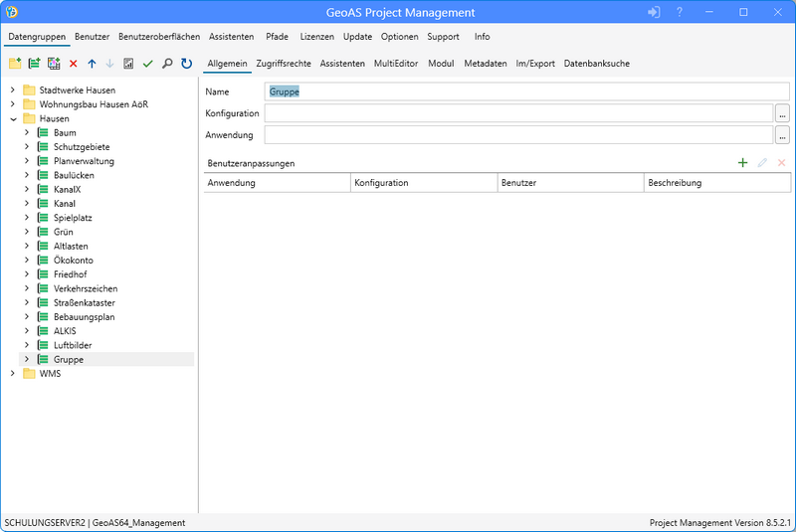Open the Metadaten tab
796x532 pixels.
[x=485, y=64]
